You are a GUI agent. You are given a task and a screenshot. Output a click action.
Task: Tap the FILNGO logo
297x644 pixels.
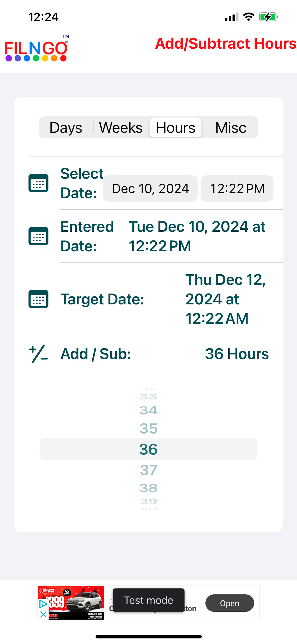coord(37,48)
